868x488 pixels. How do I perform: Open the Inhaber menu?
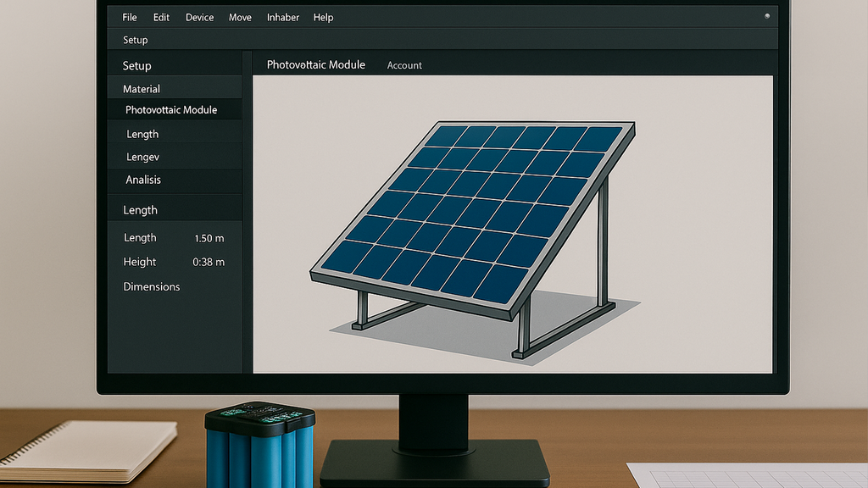point(282,17)
